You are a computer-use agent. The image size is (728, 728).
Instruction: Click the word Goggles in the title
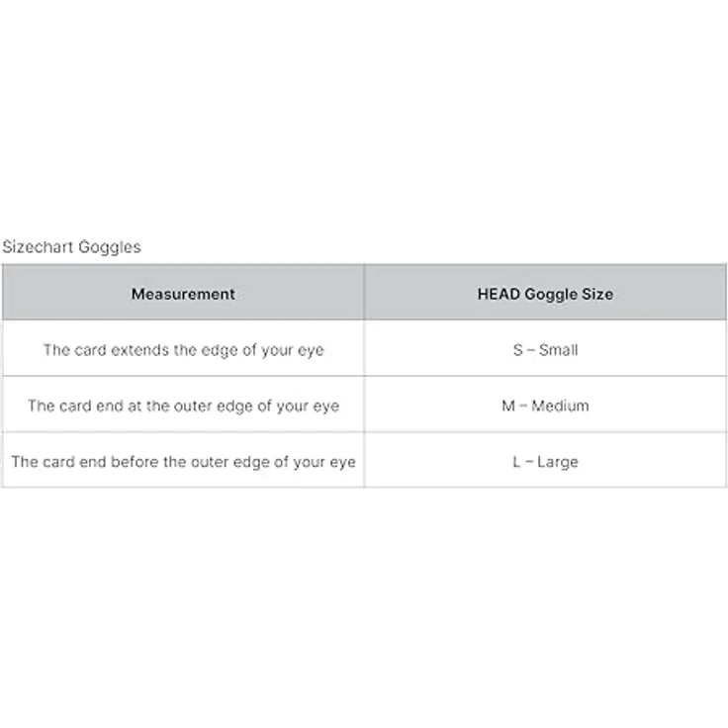tap(110, 247)
